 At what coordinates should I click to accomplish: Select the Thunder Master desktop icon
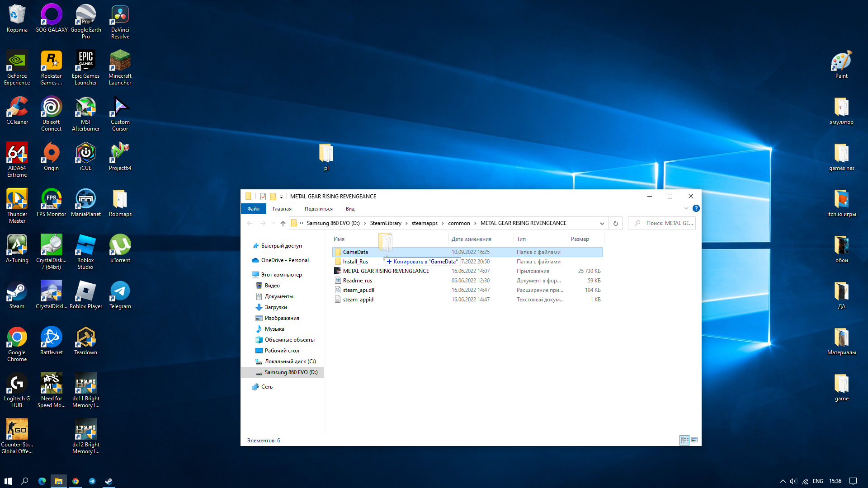pos(17,206)
